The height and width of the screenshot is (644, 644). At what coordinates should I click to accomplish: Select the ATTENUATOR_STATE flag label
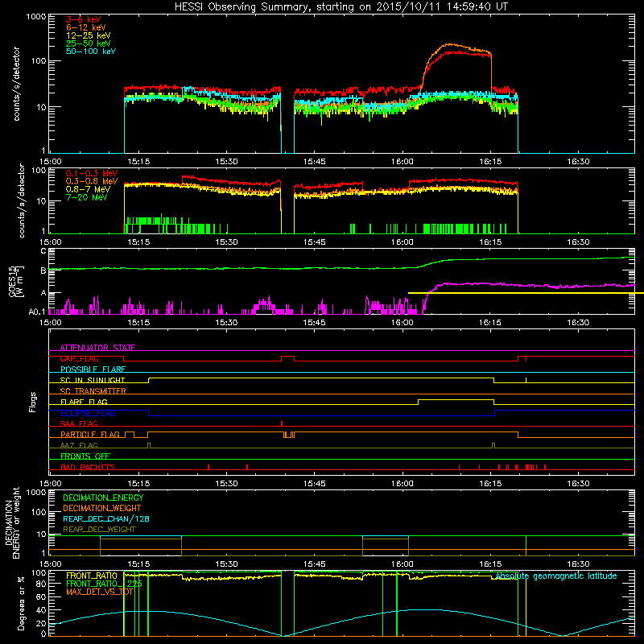97,348
